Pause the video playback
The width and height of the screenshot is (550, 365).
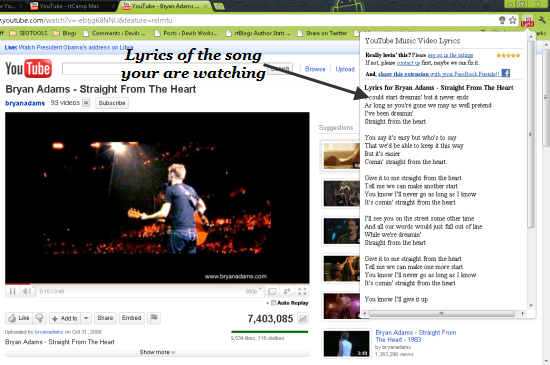12,291
